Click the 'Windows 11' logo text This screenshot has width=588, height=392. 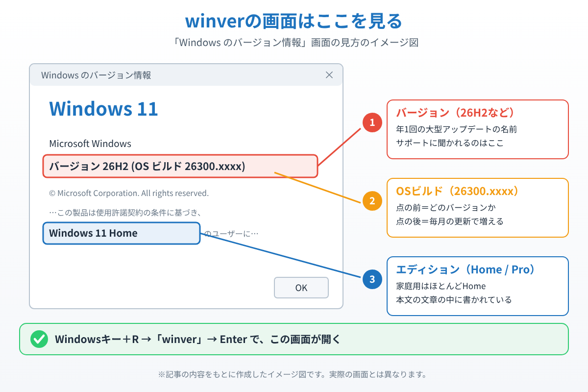[x=104, y=108]
